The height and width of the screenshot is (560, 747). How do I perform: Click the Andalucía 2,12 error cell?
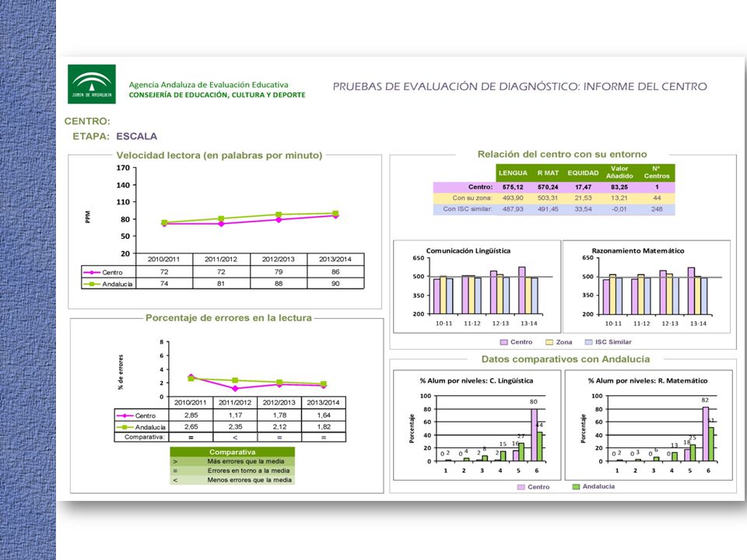point(279,427)
